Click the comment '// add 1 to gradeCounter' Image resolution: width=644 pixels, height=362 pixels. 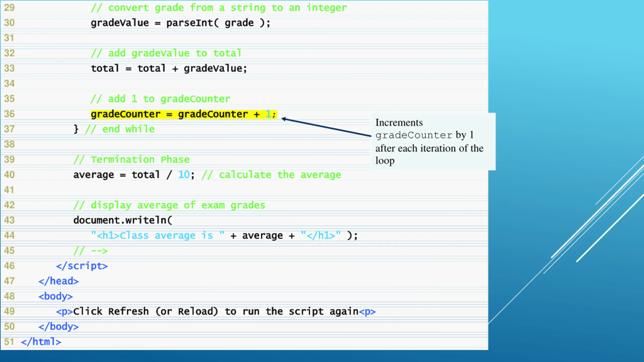(160, 99)
